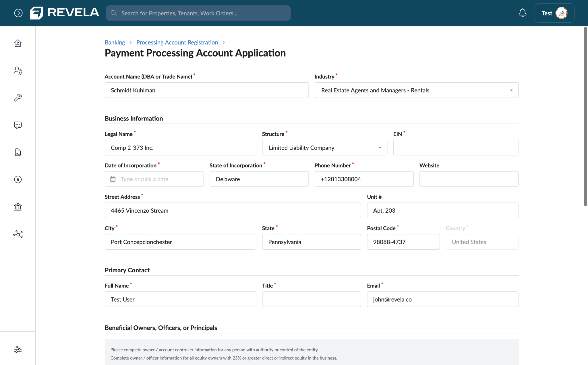Click the Account Name field

point(207,90)
